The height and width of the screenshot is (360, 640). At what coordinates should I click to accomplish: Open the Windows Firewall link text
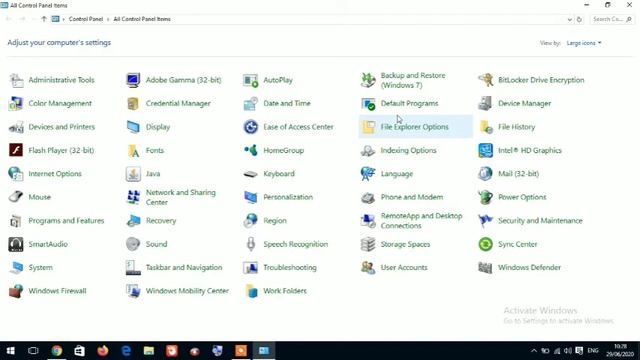tap(57, 291)
